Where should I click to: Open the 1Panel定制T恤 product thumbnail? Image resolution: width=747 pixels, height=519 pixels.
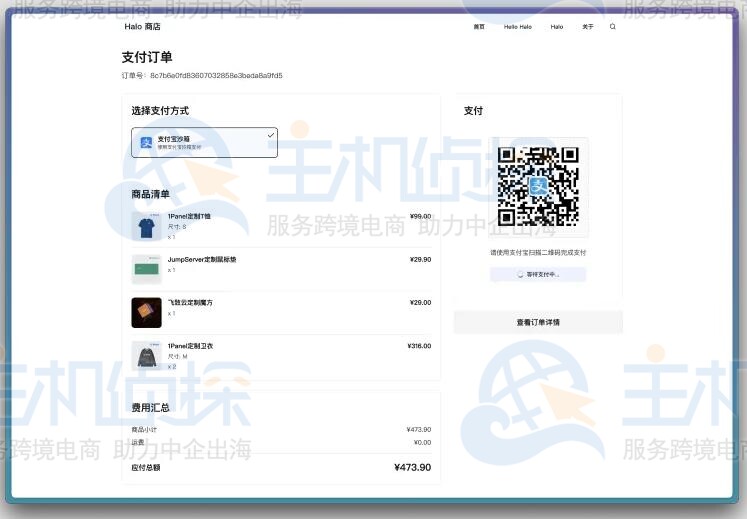146,226
